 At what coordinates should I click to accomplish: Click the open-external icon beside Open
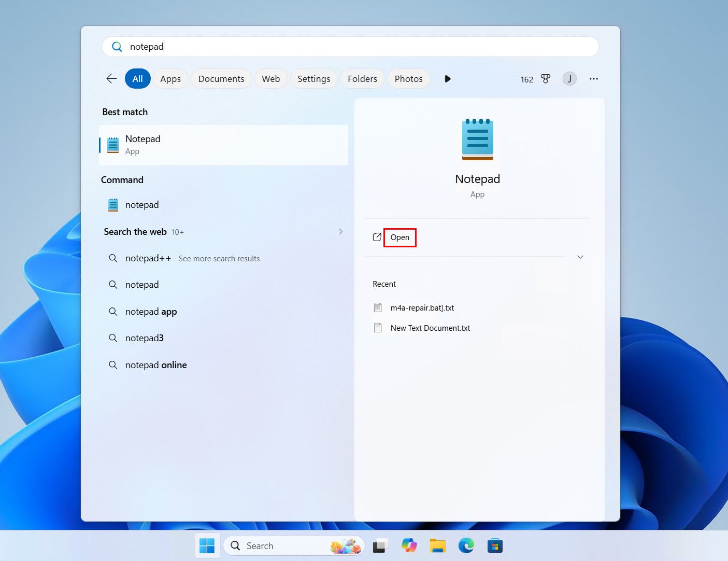pos(377,237)
